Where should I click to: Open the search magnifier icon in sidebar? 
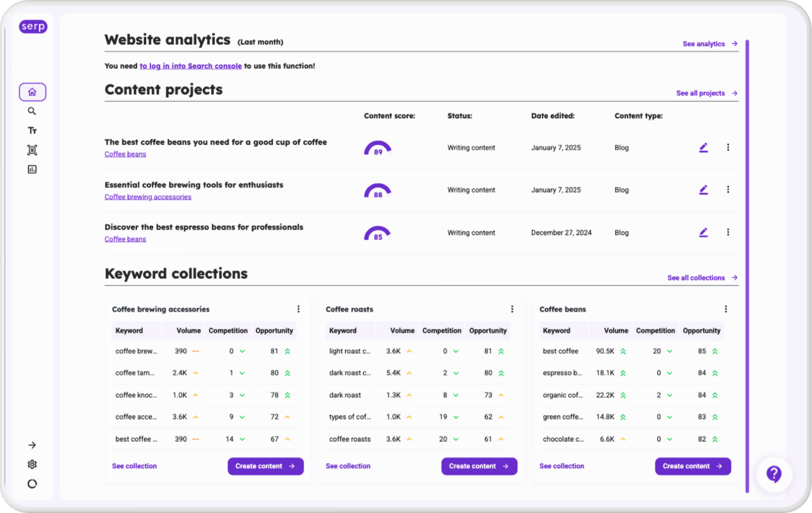tap(33, 111)
